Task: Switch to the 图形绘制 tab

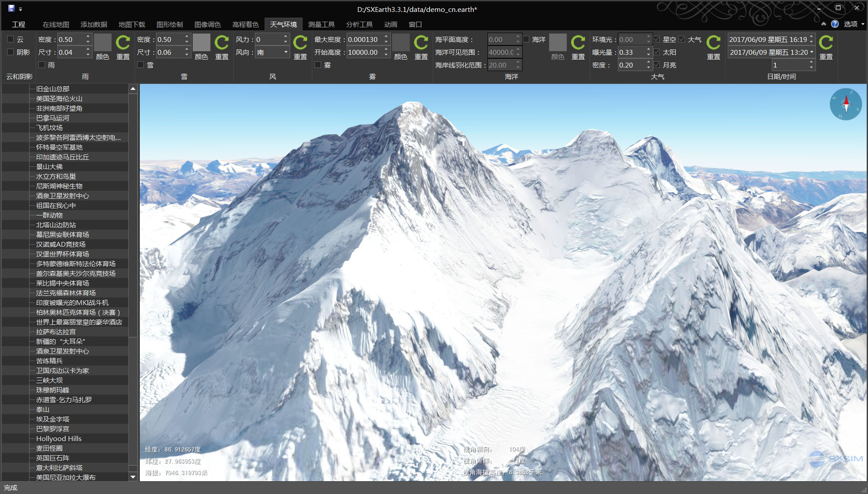Action: pos(170,24)
